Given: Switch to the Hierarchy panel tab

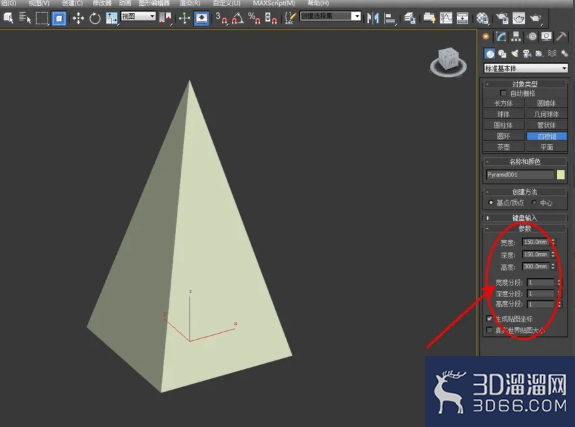Looking at the screenshot, I should point(516,36).
